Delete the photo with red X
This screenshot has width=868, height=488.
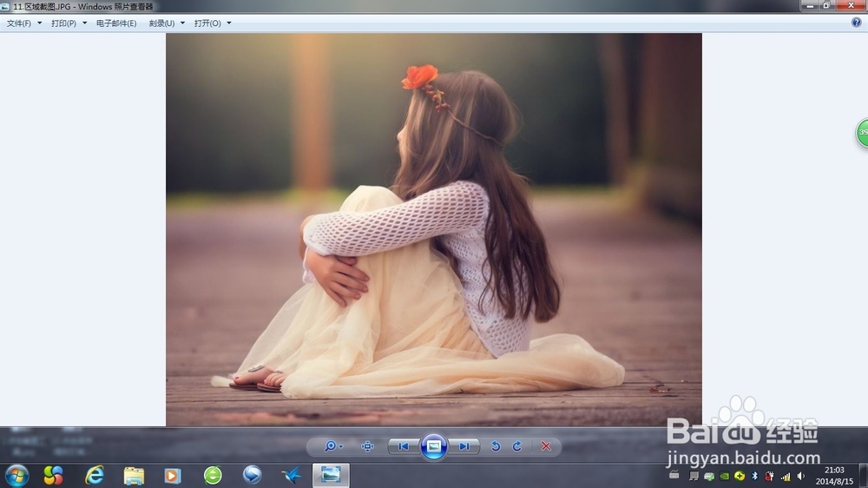coord(546,446)
